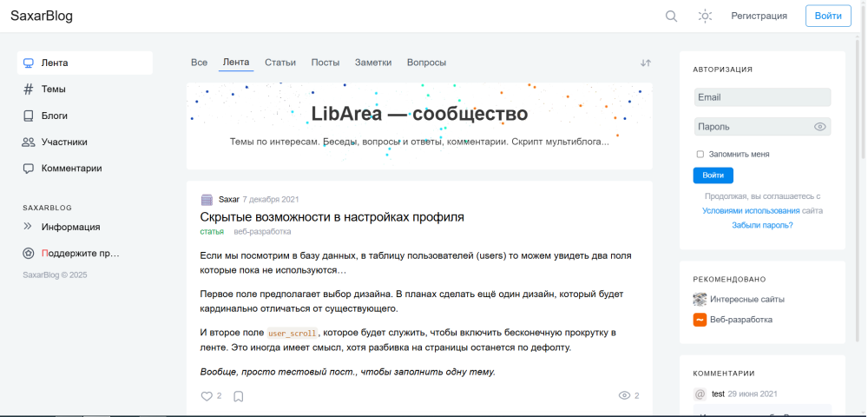Screen dimensions: 868x417
Task: Expand the Информация sidebar section
Action: pyautogui.click(x=29, y=227)
